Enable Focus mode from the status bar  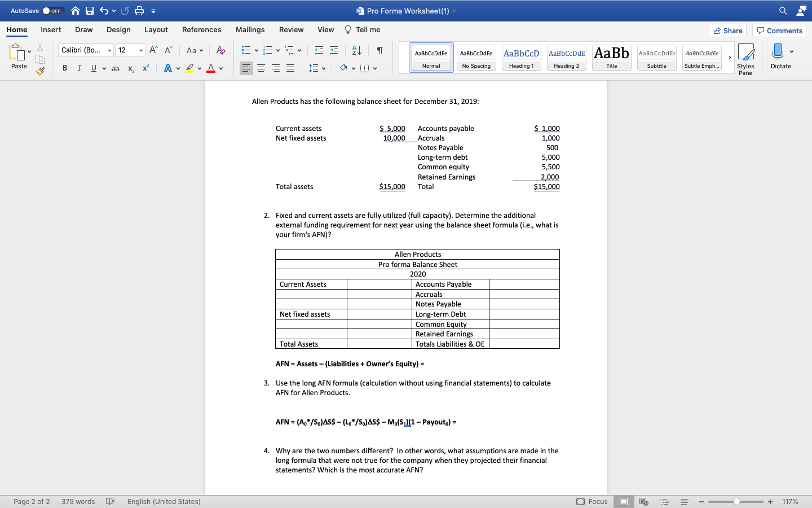pos(592,501)
